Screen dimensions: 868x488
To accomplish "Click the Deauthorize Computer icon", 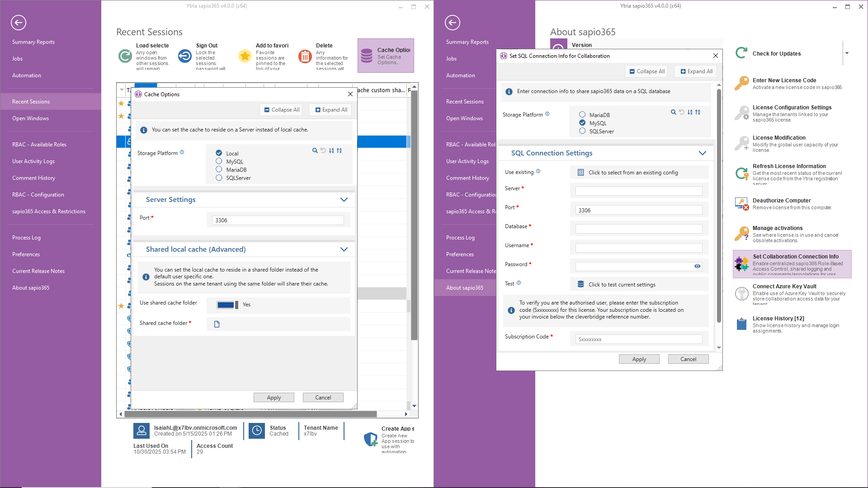I will [741, 204].
